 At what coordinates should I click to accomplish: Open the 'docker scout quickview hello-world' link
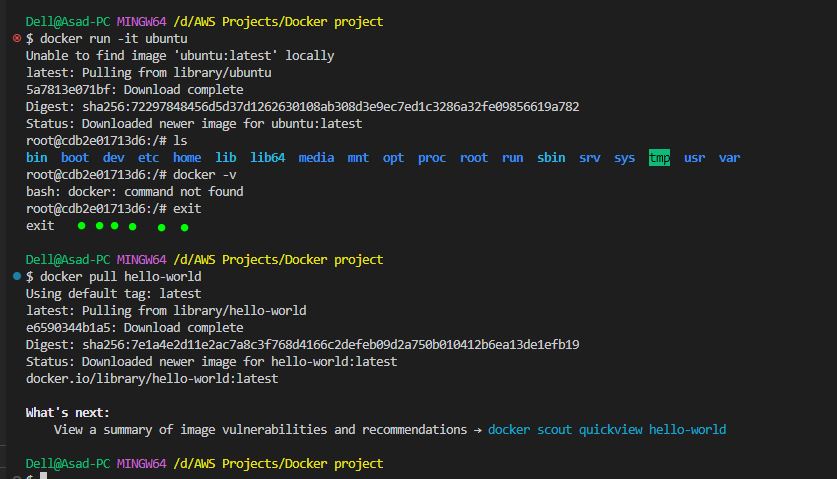[x=607, y=429]
